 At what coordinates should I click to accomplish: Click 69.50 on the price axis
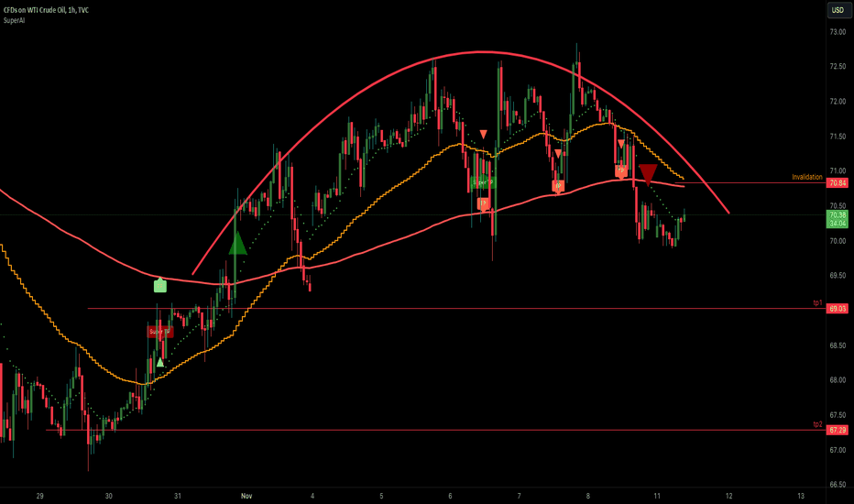coord(838,276)
